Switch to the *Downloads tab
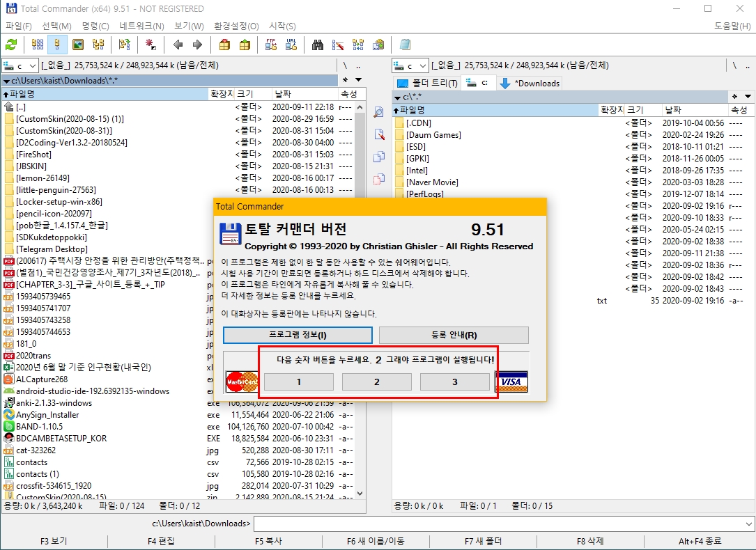Screen dimensions: 756x550 point(530,84)
